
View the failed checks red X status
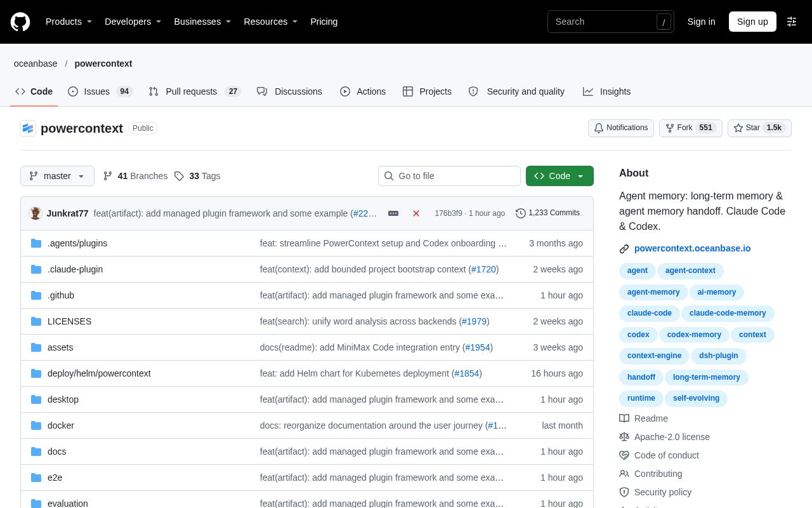[x=416, y=213]
